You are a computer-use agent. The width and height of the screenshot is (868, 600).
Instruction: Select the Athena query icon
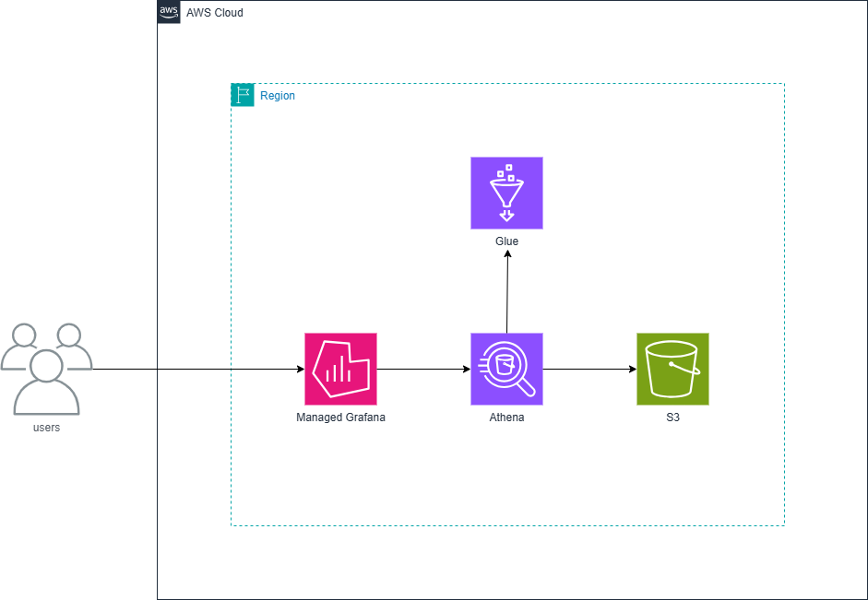(506, 369)
